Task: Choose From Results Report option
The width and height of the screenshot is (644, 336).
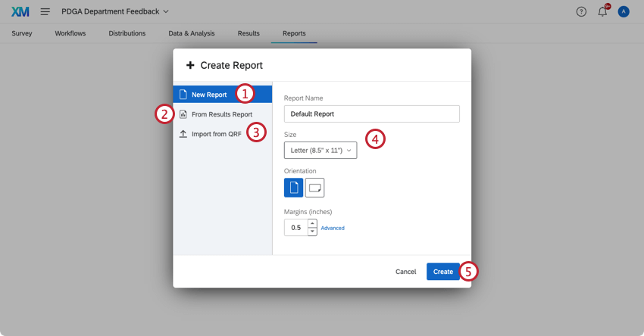Action: (222, 114)
